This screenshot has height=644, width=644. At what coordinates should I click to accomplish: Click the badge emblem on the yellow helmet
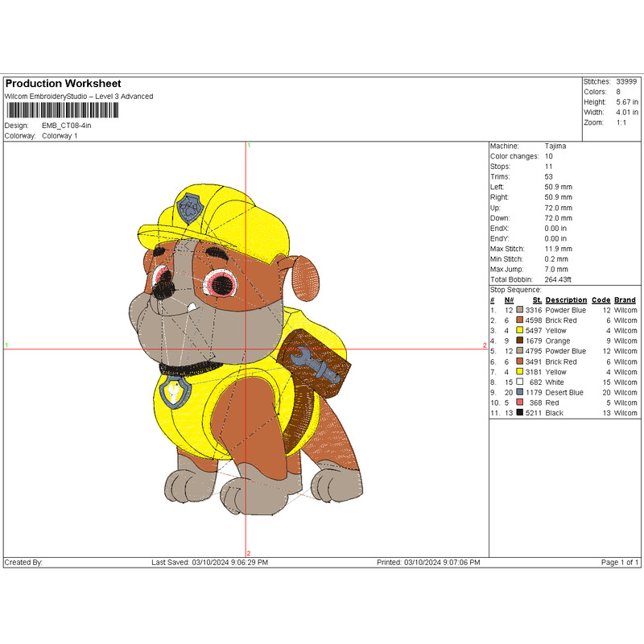pyautogui.click(x=190, y=209)
